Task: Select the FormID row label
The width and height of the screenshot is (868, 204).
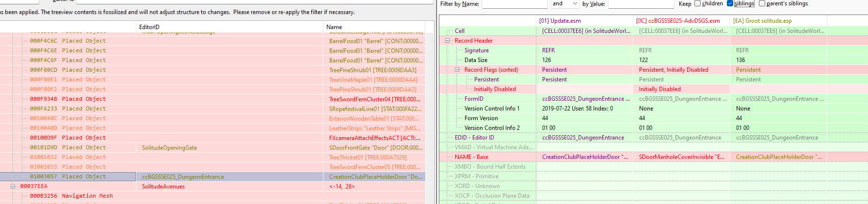Action: pos(473,99)
